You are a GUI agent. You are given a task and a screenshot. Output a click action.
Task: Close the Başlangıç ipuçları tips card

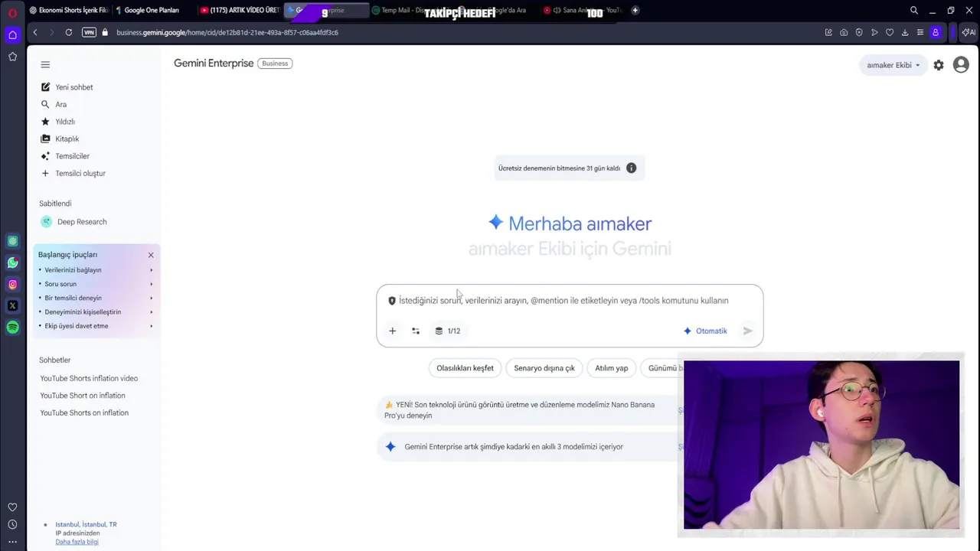pyautogui.click(x=151, y=255)
